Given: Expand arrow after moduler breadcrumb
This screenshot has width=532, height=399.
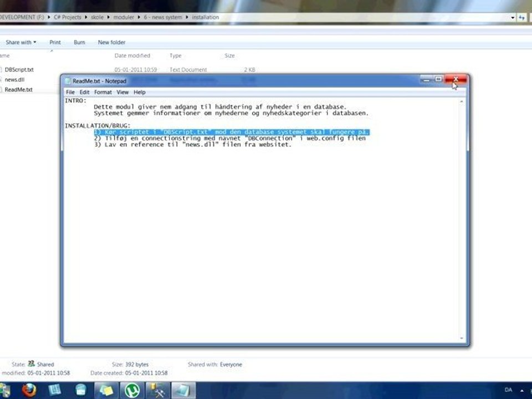Looking at the screenshot, I should (139, 17).
